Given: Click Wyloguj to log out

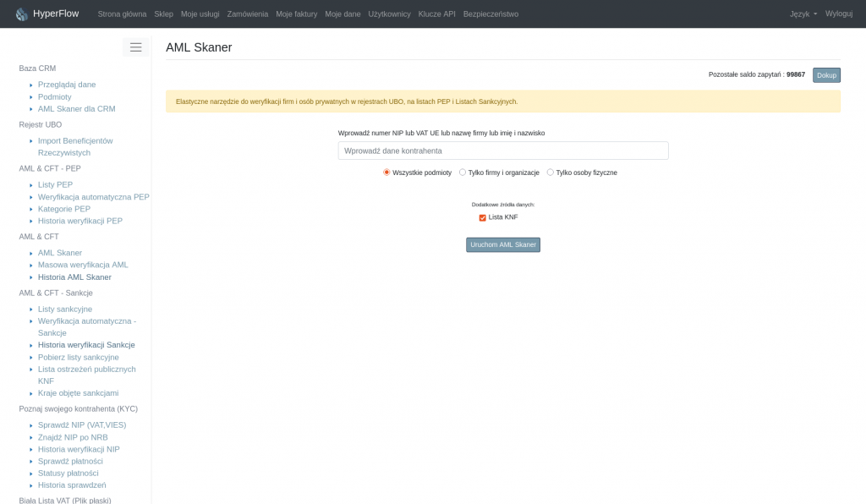Looking at the screenshot, I should pos(839,14).
